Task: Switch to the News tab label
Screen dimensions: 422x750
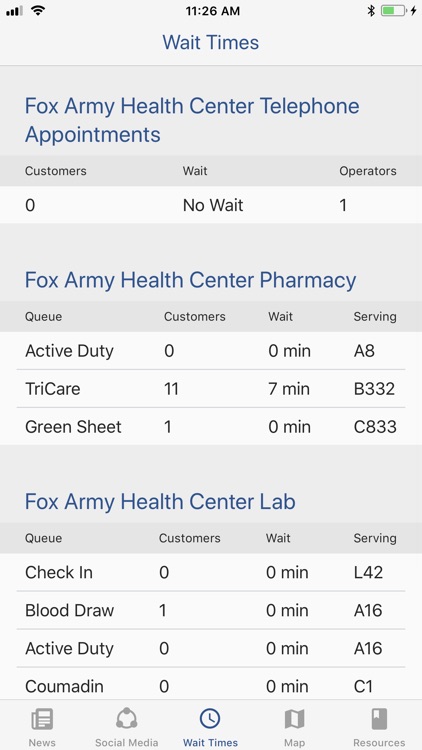Action: [42, 743]
